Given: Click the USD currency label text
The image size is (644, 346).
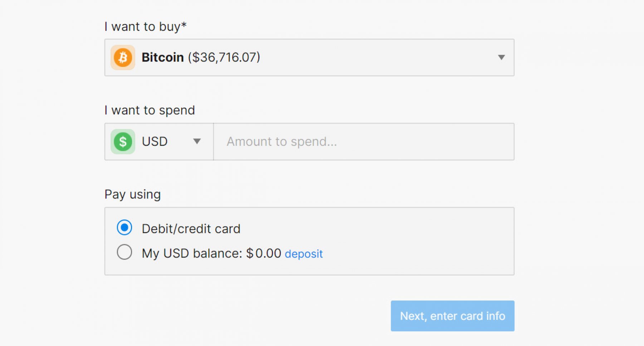Looking at the screenshot, I should coord(155,141).
